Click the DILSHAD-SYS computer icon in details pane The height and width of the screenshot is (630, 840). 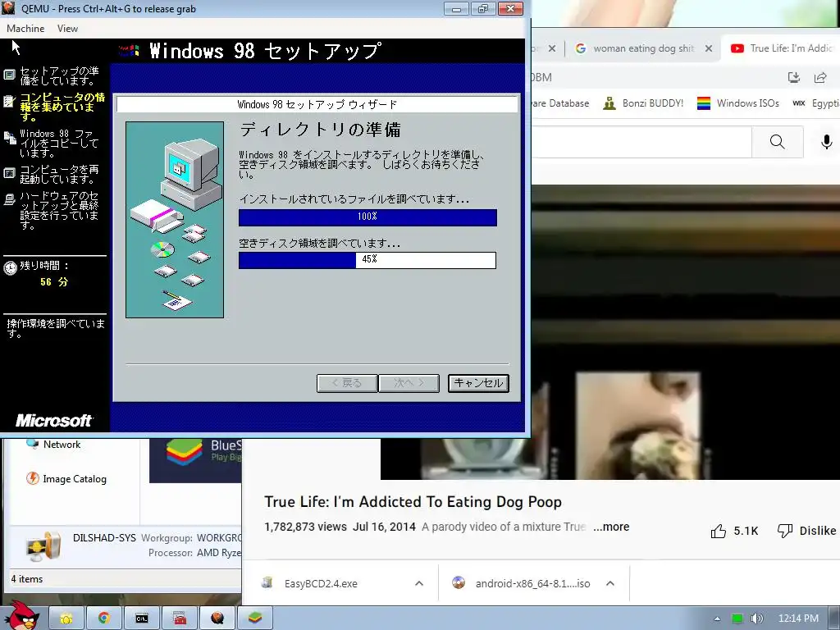click(43, 546)
